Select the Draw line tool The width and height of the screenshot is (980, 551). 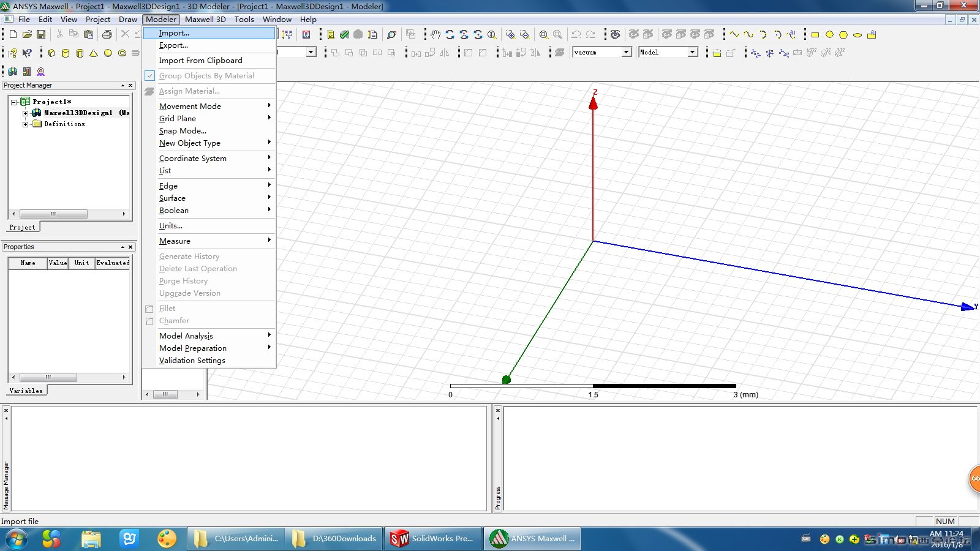pos(734,34)
